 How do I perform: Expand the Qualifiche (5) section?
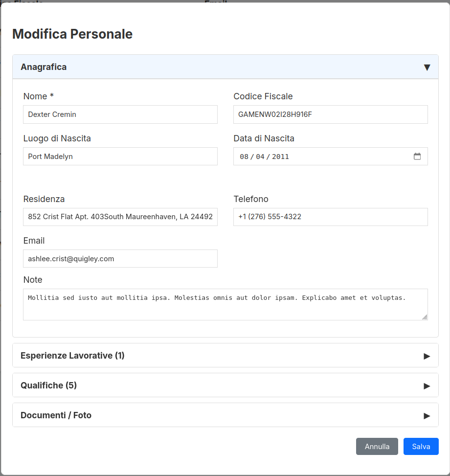(x=49, y=385)
